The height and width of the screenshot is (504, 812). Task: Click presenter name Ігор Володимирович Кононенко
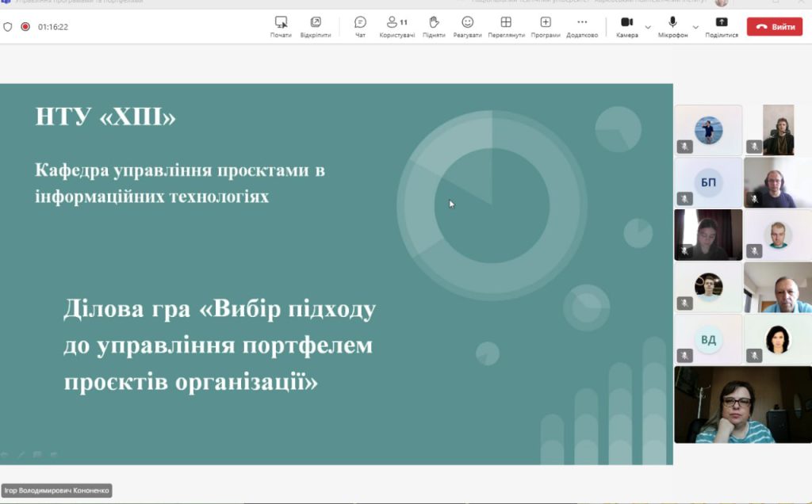point(56,491)
